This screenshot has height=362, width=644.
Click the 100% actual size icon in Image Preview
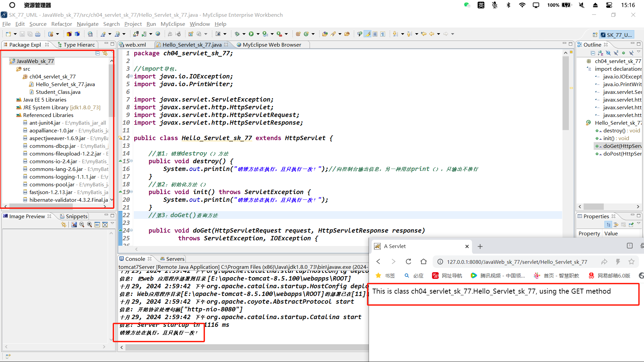tap(97, 225)
